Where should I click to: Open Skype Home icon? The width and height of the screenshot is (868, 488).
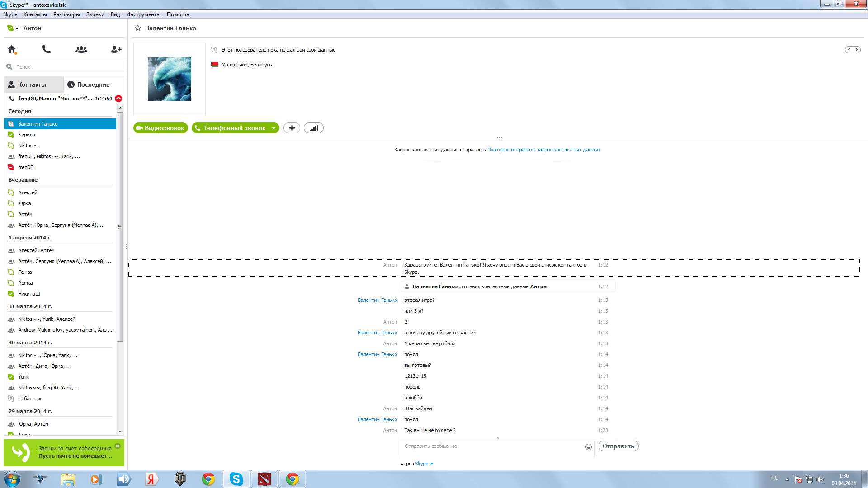click(12, 49)
